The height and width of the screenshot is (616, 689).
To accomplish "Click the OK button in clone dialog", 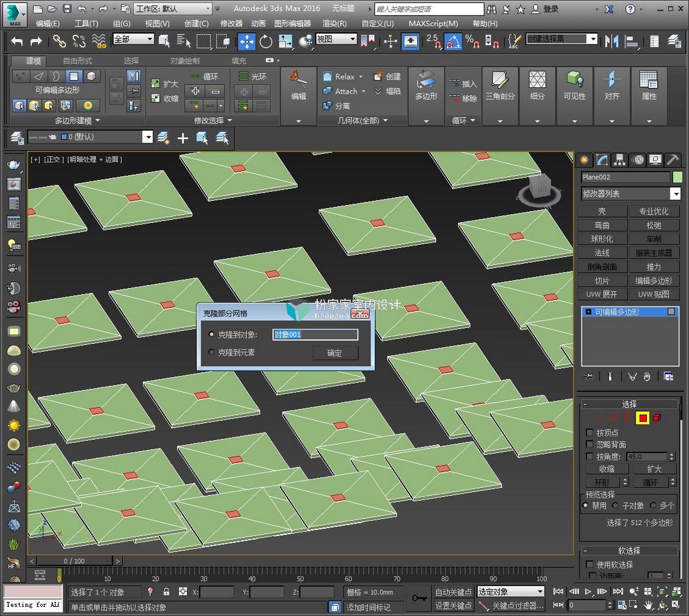I will click(x=336, y=353).
